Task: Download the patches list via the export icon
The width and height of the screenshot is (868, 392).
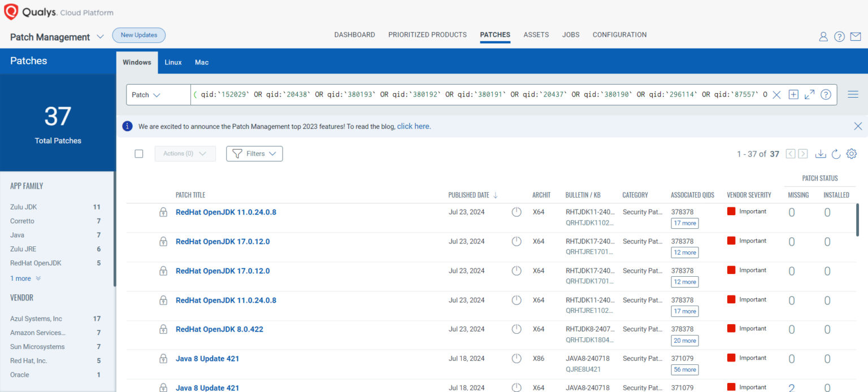Action: point(820,153)
